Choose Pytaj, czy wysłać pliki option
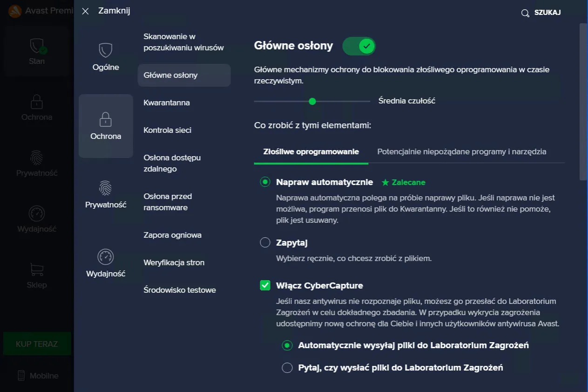Screen dimensions: 588x392 (287, 367)
